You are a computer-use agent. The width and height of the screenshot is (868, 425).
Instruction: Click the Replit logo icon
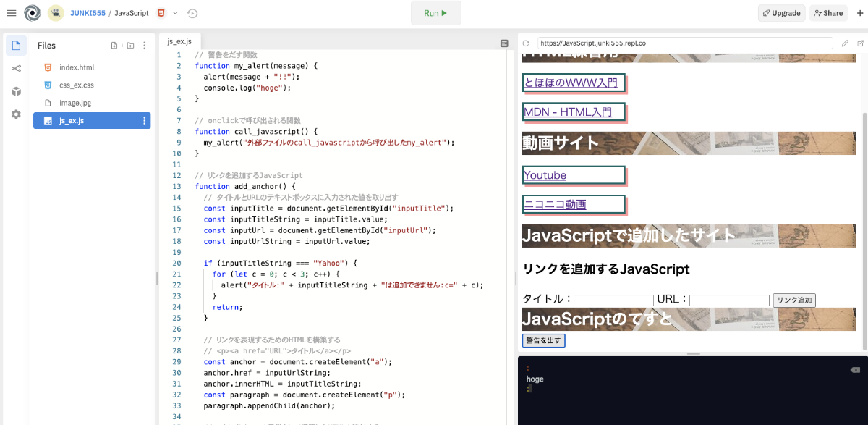tap(33, 13)
